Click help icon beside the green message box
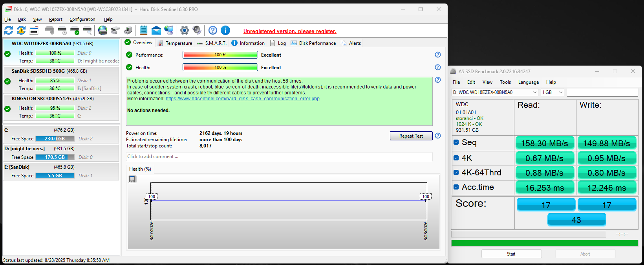644x265 pixels. pyautogui.click(x=438, y=80)
